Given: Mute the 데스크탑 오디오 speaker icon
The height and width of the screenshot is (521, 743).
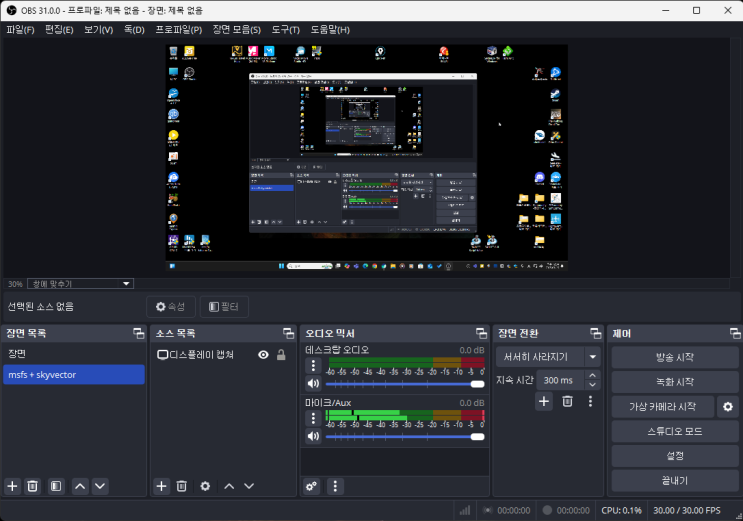Looking at the screenshot, I should pyautogui.click(x=313, y=383).
